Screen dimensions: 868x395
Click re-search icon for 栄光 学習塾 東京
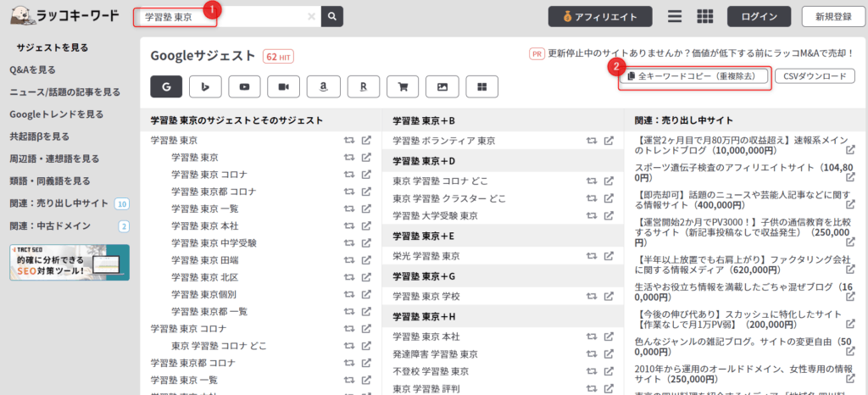592,256
